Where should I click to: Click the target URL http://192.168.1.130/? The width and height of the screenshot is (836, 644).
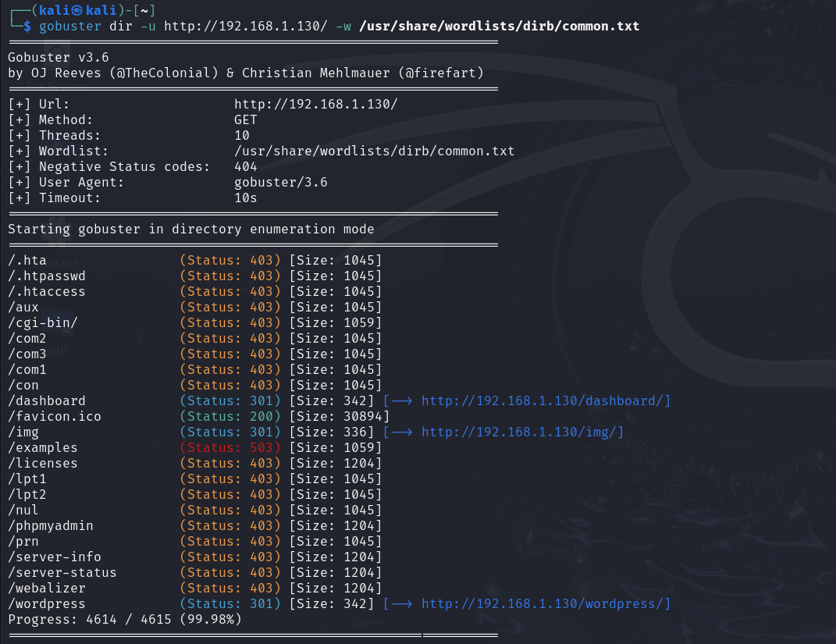click(315, 104)
